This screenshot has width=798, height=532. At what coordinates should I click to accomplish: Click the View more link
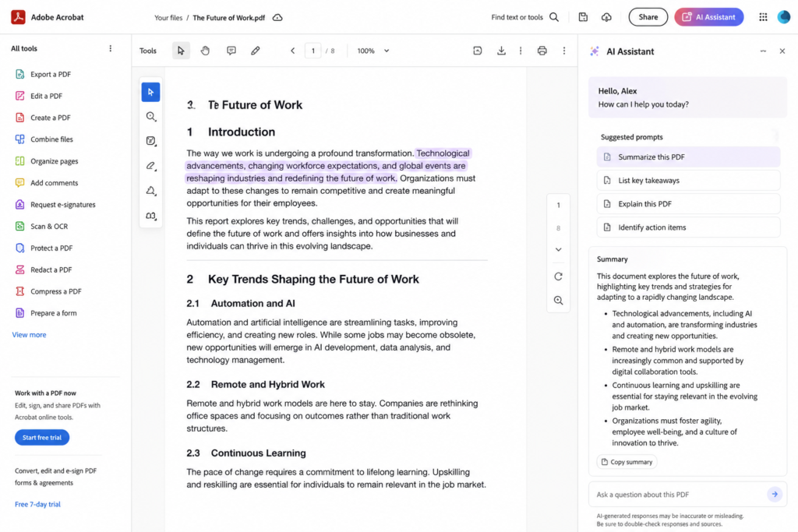coord(29,335)
